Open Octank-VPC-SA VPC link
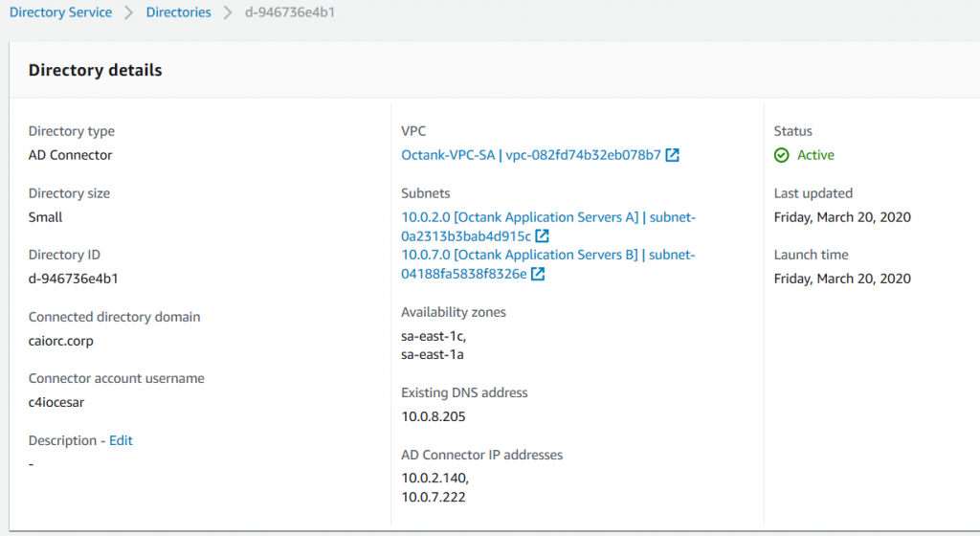The image size is (980, 536). point(530,155)
